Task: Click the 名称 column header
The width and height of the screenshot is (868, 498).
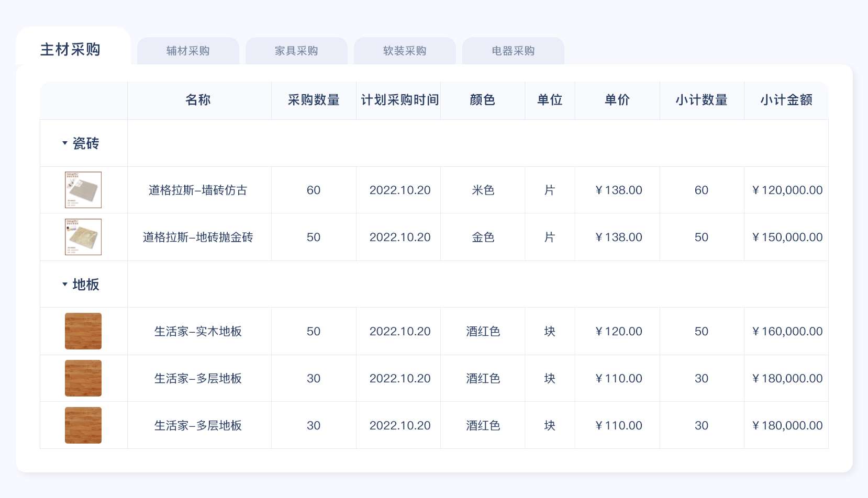Action: [x=198, y=100]
